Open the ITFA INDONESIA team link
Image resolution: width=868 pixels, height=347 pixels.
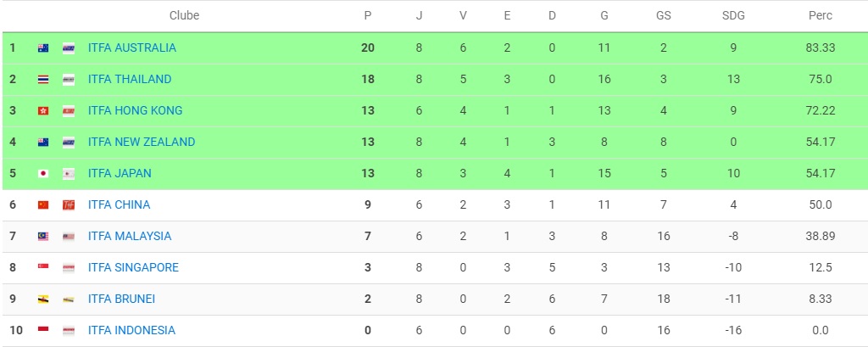[131, 331]
